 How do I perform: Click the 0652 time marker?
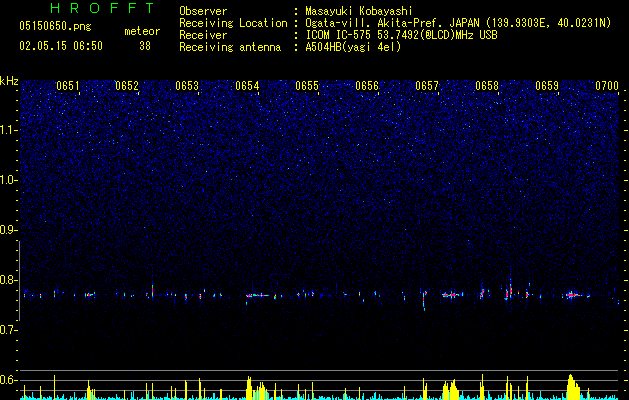[127, 86]
